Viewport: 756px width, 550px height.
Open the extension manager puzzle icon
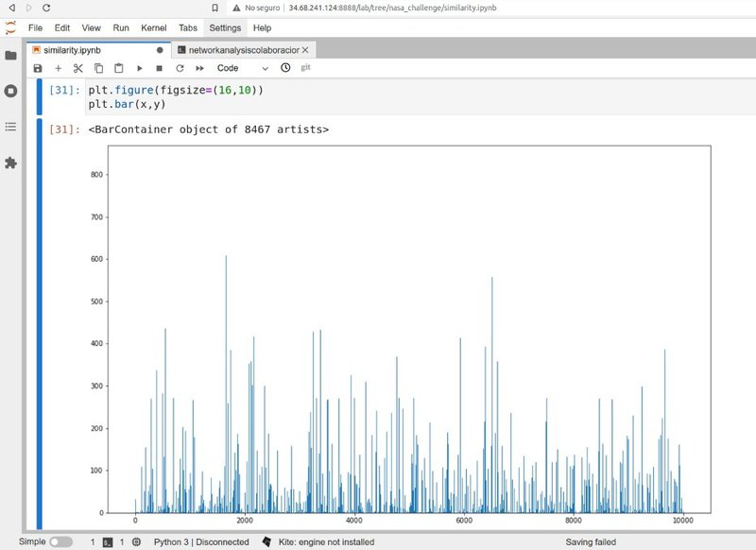[10, 163]
